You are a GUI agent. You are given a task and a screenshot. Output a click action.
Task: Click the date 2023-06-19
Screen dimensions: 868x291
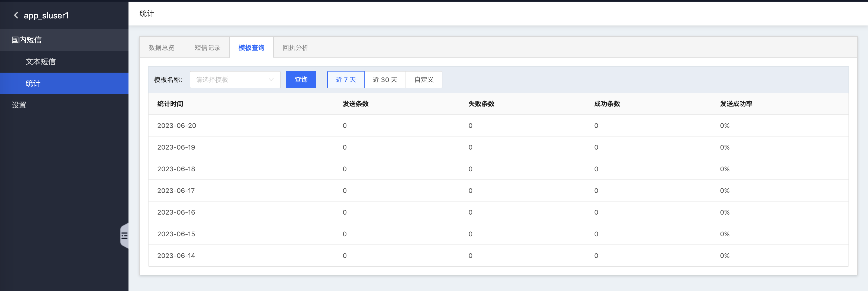(x=176, y=147)
